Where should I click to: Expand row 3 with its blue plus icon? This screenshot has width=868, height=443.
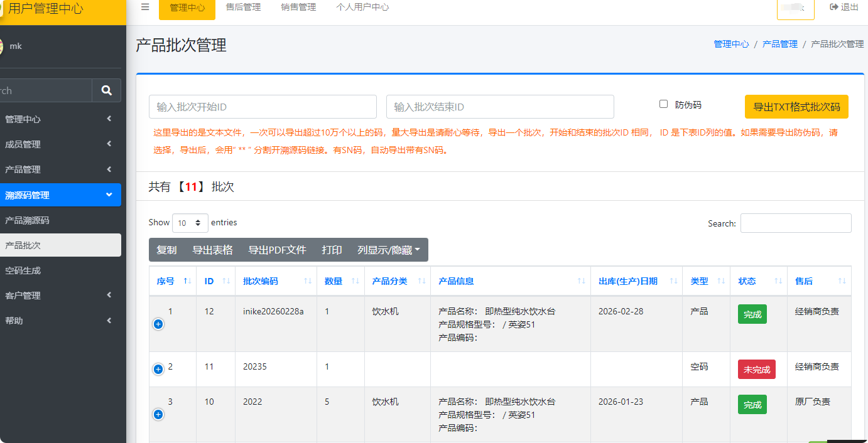(x=158, y=414)
